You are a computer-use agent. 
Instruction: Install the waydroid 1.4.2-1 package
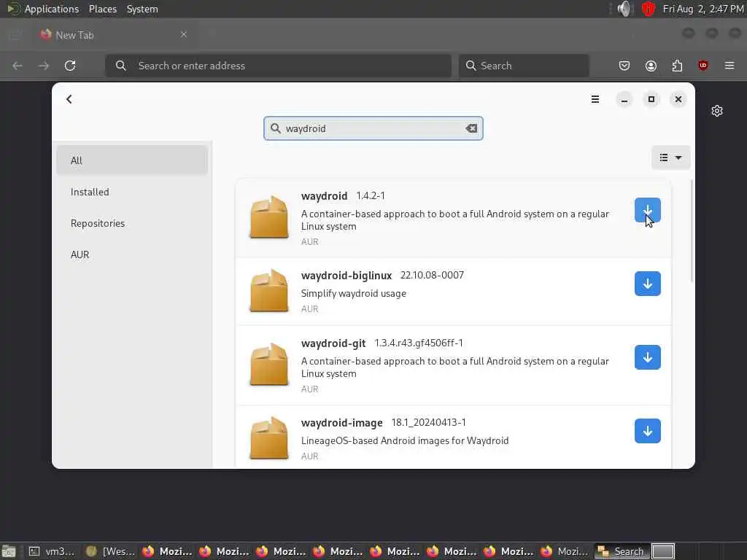(x=648, y=210)
